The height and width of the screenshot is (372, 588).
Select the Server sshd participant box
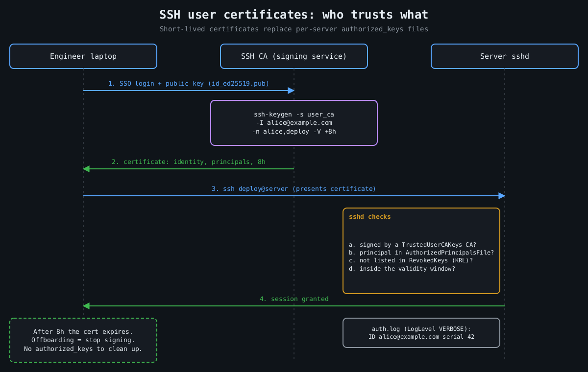pyautogui.click(x=505, y=56)
